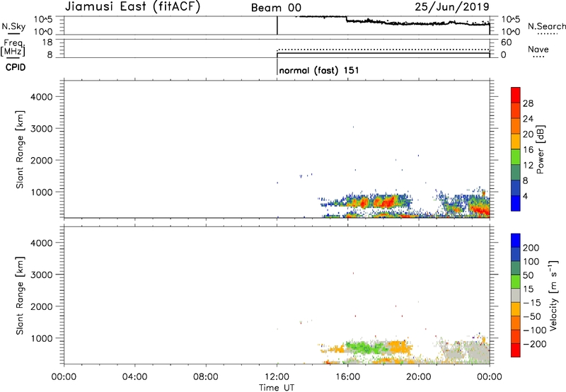Click the date '25/Jun/2019'
Image resolution: width=566 pixels, height=392 pixels.
452,6
